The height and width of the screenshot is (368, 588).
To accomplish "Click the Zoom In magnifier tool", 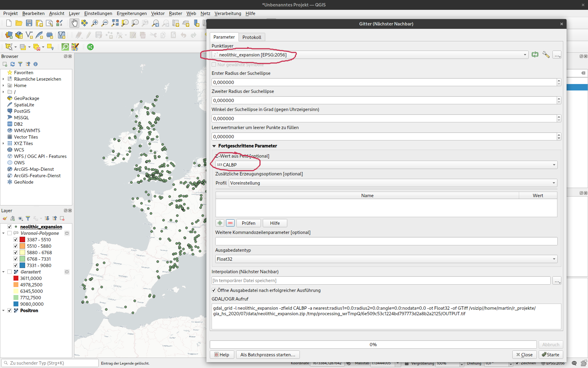I will [x=95, y=23].
